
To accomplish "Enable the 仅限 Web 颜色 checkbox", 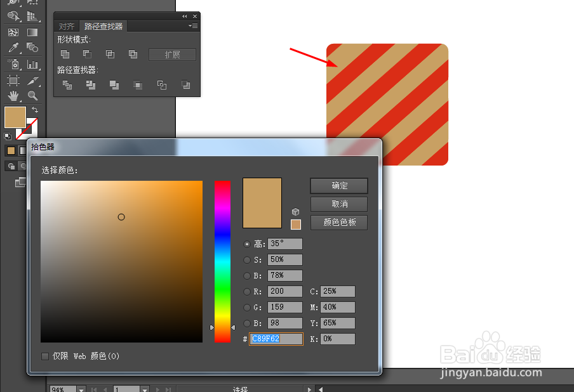I will coord(45,356).
